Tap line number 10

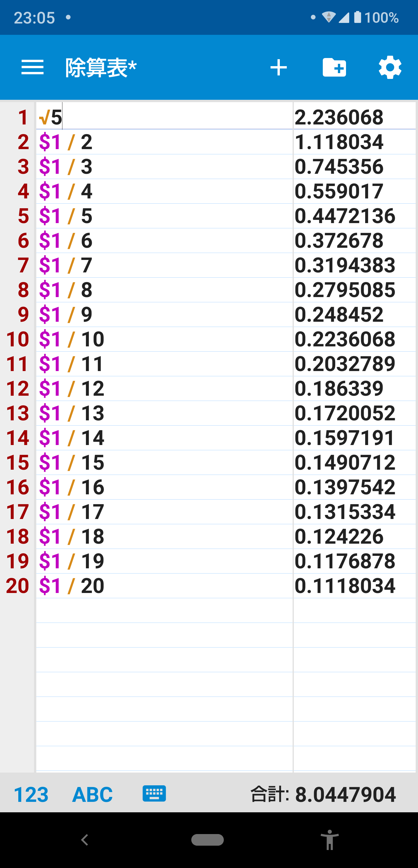click(x=17, y=339)
